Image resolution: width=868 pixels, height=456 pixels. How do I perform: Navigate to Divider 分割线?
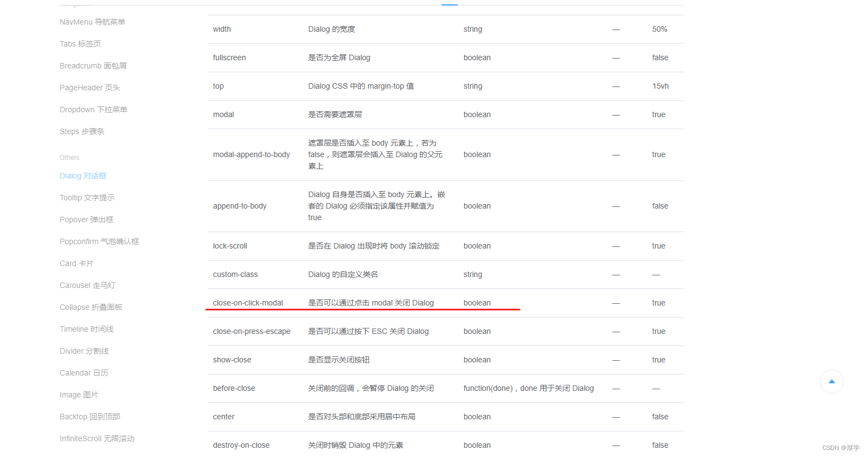(84, 351)
